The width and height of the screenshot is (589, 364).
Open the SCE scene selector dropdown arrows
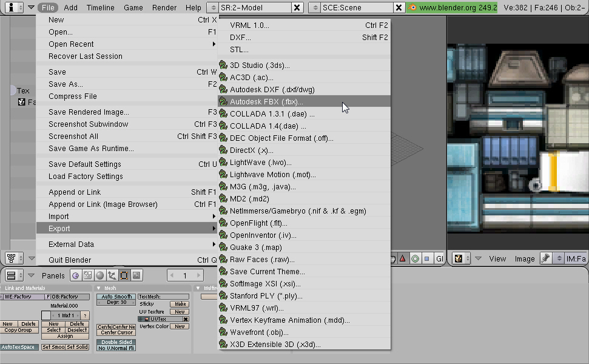click(315, 7)
